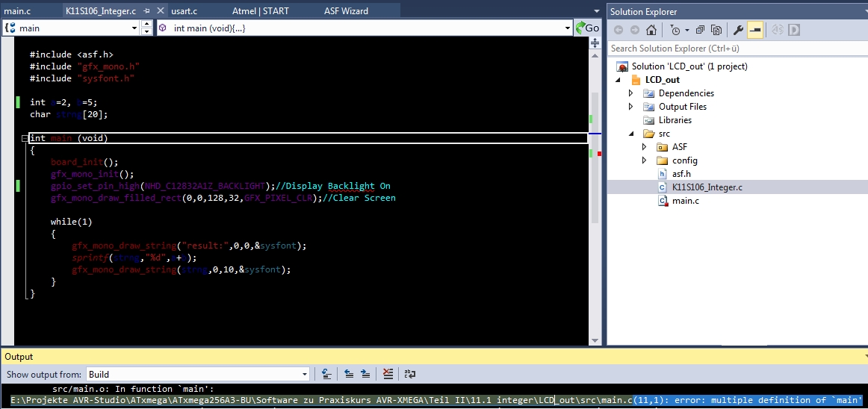
Task: Click the editor vertical scrollbar
Action: click(x=595, y=157)
